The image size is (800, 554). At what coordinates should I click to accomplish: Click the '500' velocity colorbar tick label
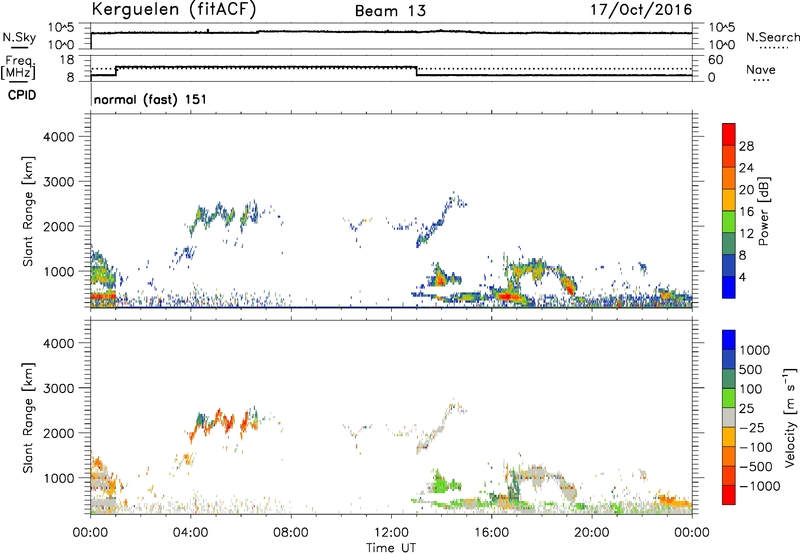pos(753,370)
